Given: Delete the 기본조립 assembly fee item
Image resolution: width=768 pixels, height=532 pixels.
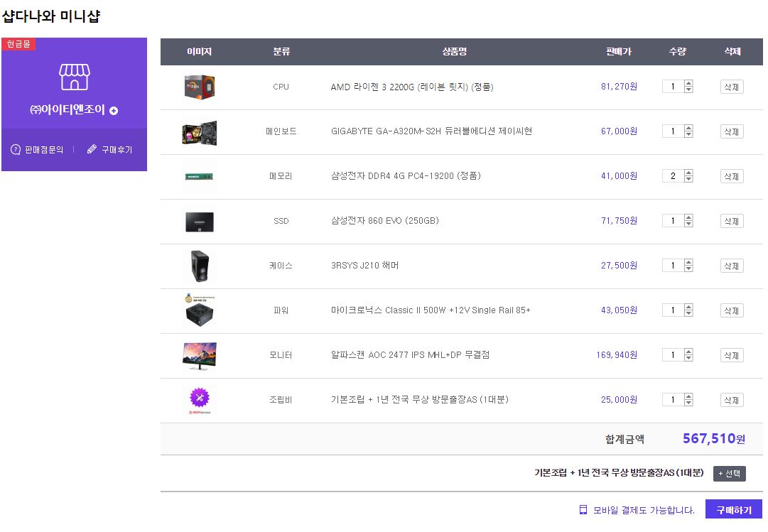Looking at the screenshot, I should point(732,400).
